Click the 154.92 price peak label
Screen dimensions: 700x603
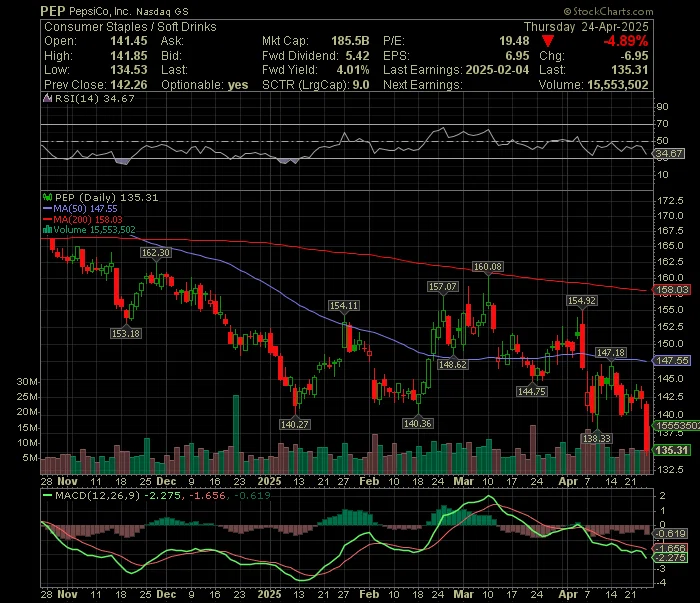click(582, 301)
